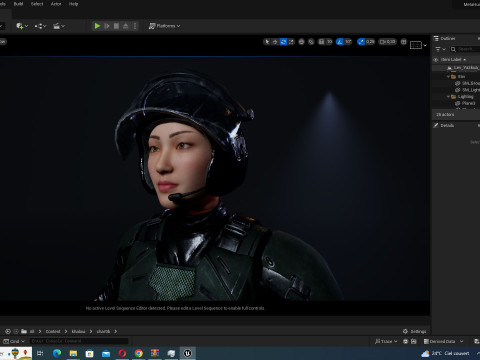Switch to Unreal Engine taskbar icon

pyautogui.click(x=187, y=353)
